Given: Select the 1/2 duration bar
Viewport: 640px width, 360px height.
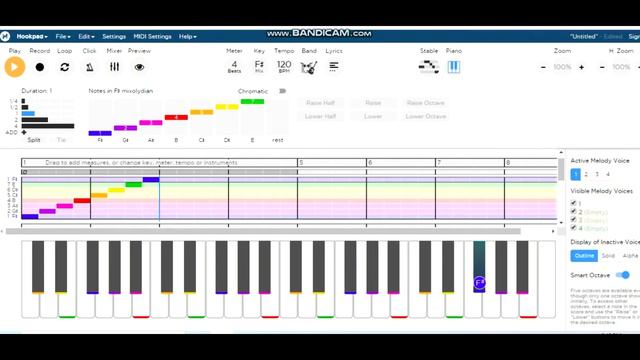Looking at the screenshot, I should (25, 107).
